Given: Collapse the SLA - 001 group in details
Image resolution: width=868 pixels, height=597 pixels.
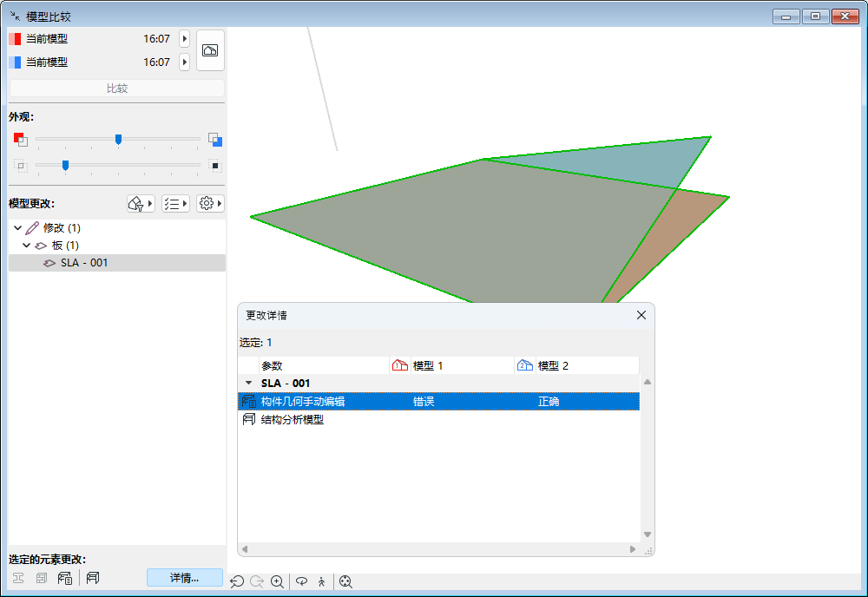Looking at the screenshot, I should coord(248,383).
